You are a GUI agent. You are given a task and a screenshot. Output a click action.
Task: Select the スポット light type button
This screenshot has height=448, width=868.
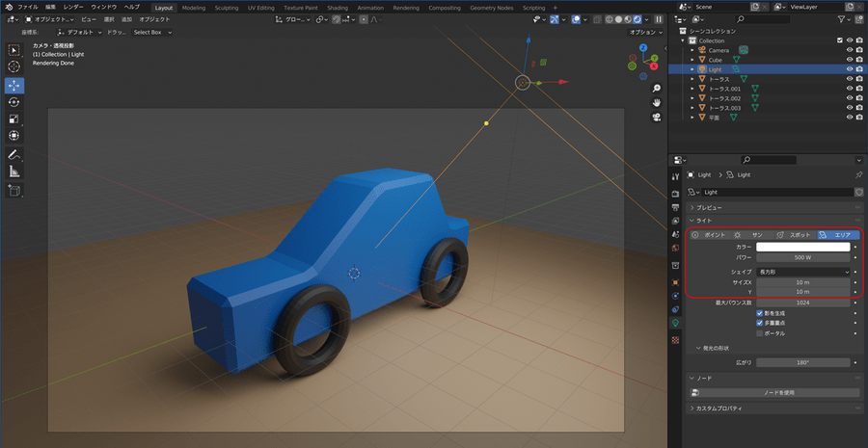pyautogui.click(x=795, y=234)
